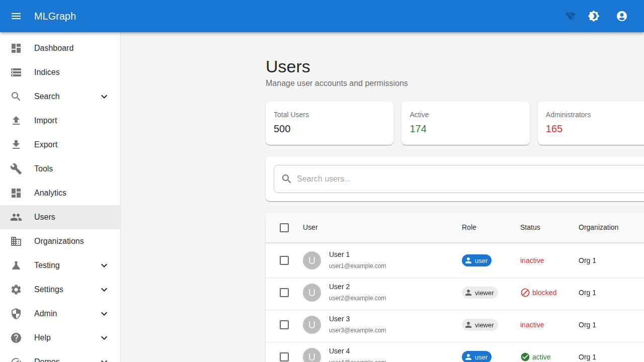Tick User 4's row checkbox
644x362 pixels.
point(284,357)
